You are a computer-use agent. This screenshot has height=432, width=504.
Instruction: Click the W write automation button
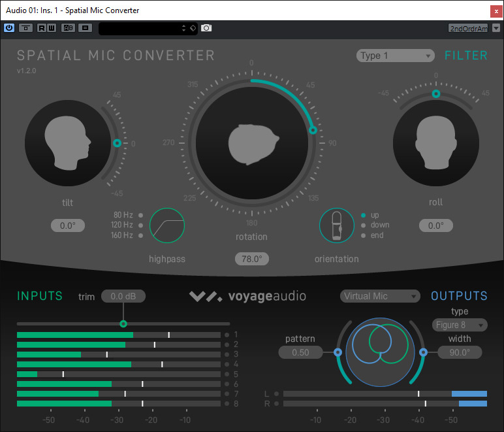click(51, 28)
